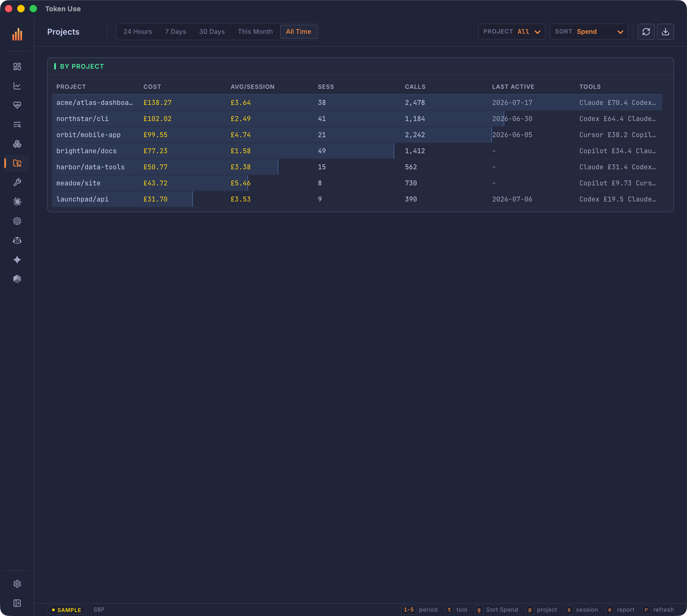The image size is (687, 616).
Task: Click the refresh arrows toolbar button
Action: point(646,31)
